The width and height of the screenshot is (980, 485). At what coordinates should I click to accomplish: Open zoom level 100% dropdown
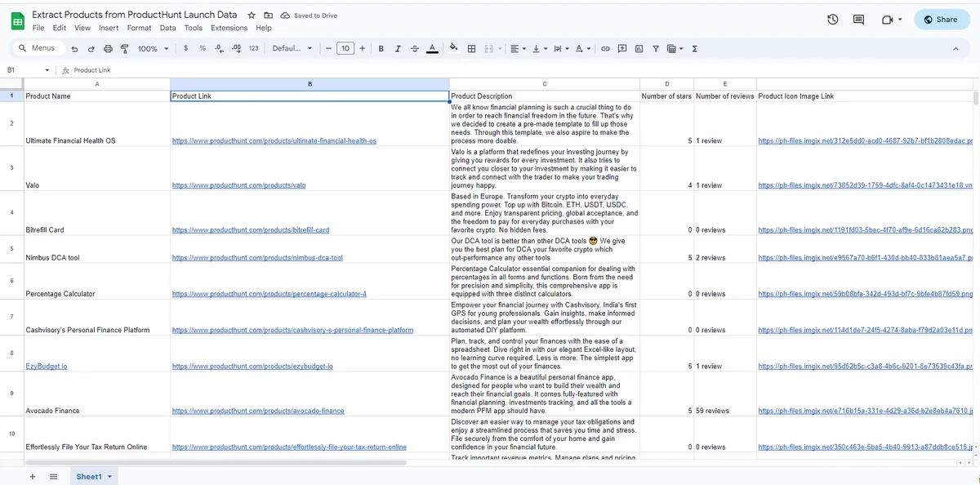pyautogui.click(x=153, y=49)
